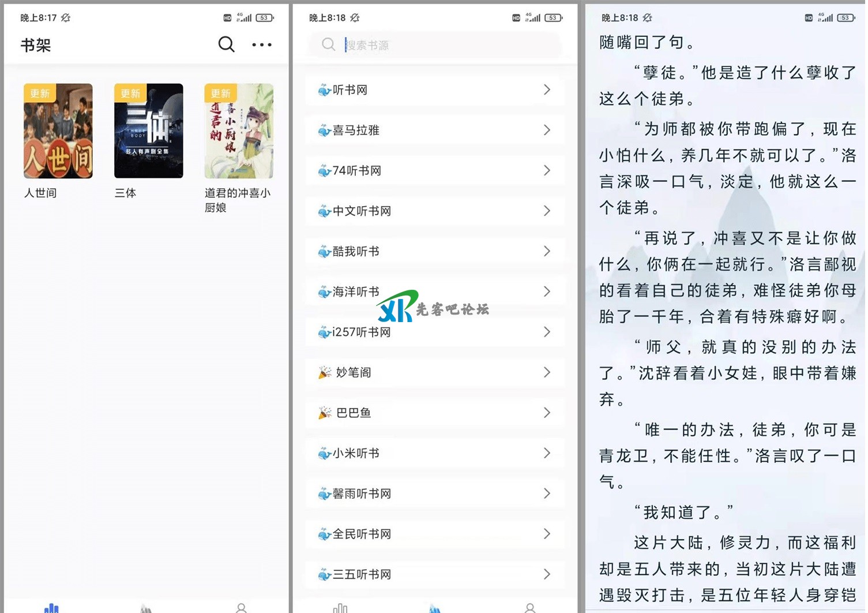Open the 道君的冲喜小厨娘 book cover

tap(239, 131)
